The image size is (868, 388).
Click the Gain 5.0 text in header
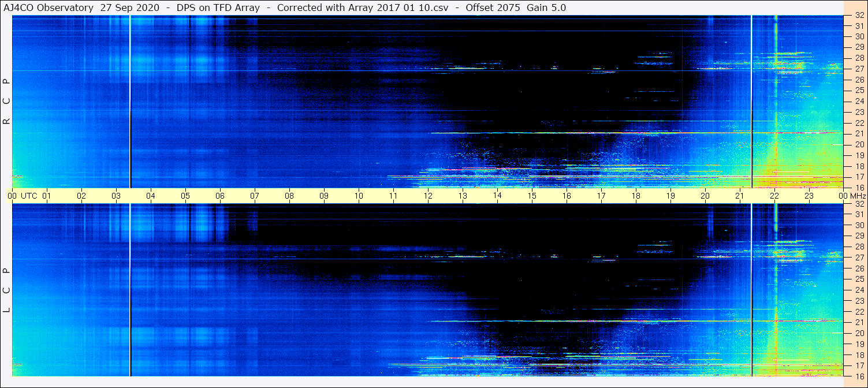pyautogui.click(x=546, y=8)
